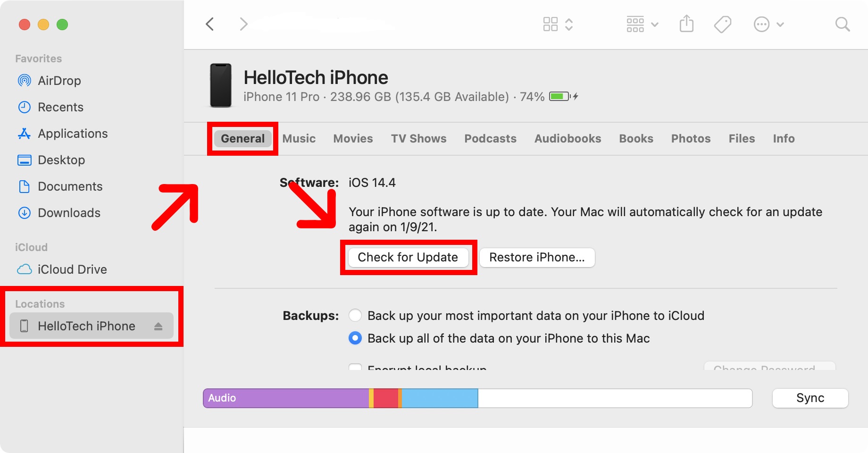Click the Finder back arrow

(210, 24)
